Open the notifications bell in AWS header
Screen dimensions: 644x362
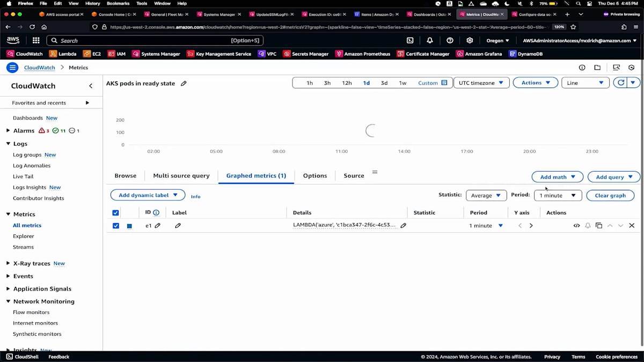pos(430,40)
